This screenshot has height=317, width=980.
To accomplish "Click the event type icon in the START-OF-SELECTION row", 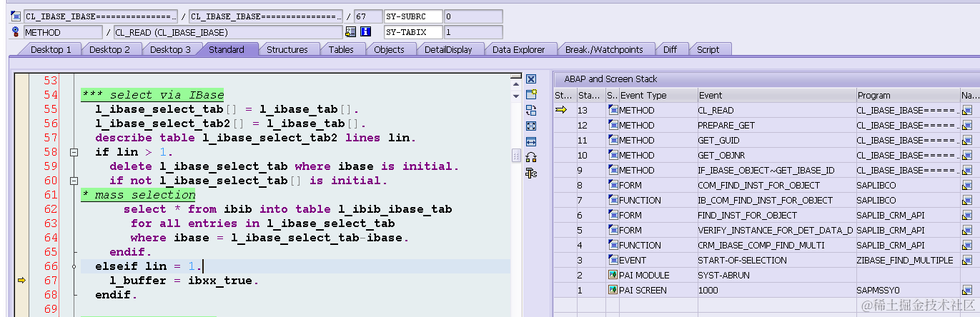I will [613, 260].
